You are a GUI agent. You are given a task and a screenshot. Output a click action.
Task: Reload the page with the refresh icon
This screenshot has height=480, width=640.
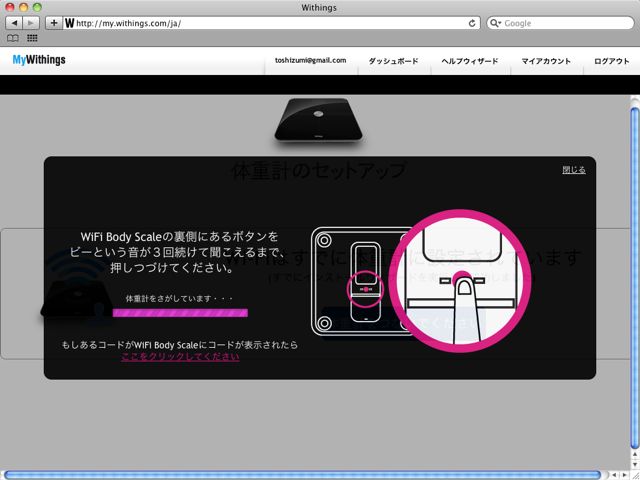coord(472,23)
